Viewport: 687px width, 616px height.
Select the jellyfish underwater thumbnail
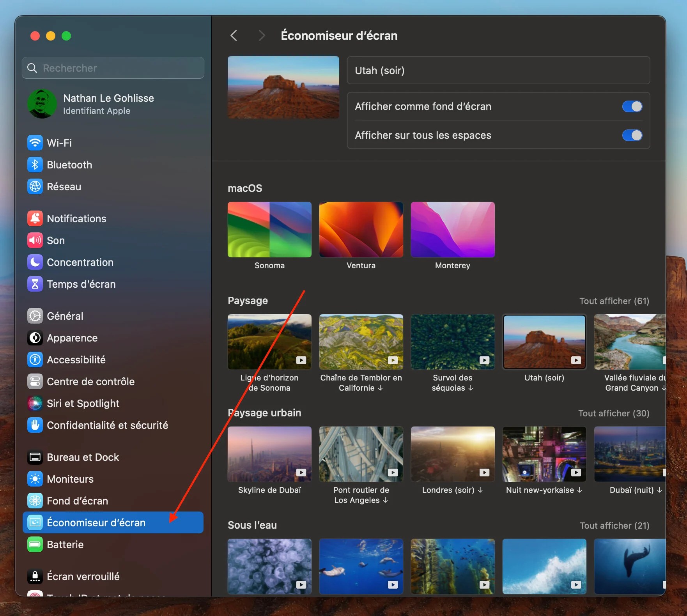click(x=269, y=566)
